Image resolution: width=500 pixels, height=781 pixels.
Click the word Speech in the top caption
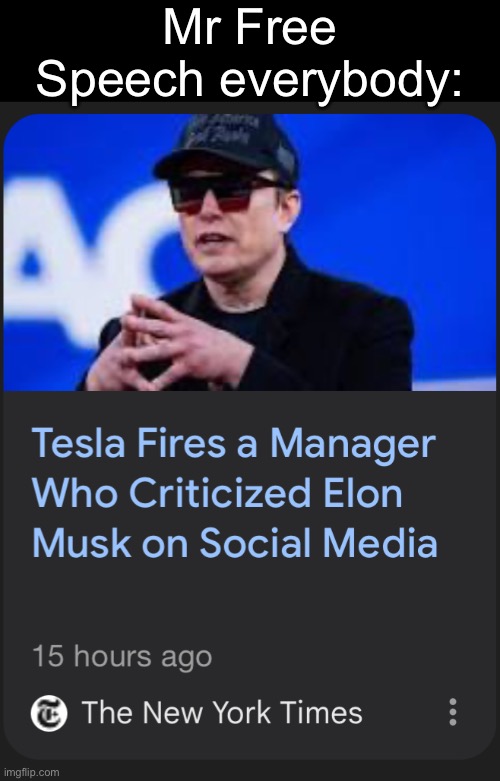[x=119, y=78]
